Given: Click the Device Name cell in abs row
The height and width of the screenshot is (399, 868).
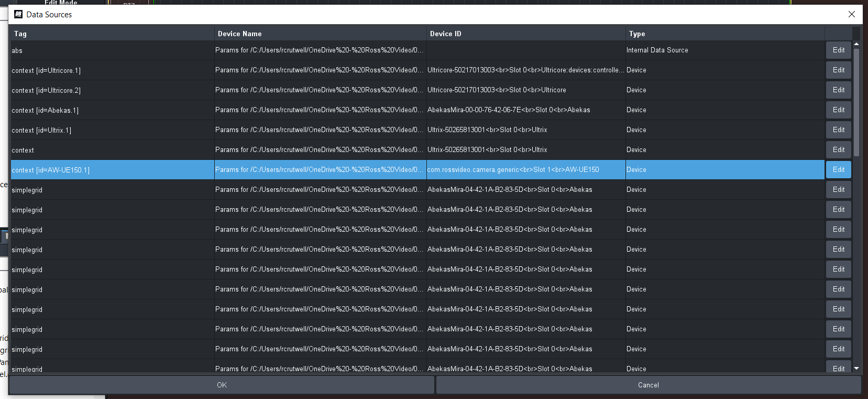Looking at the screenshot, I should click(x=321, y=50).
